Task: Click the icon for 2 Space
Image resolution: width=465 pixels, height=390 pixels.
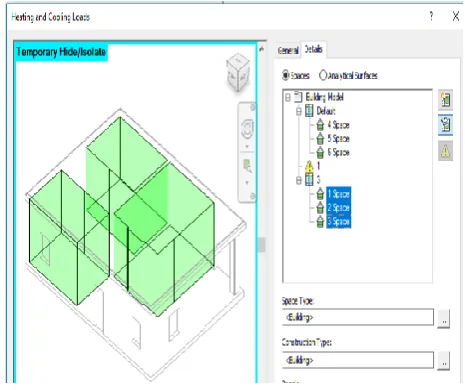Action: (320, 208)
